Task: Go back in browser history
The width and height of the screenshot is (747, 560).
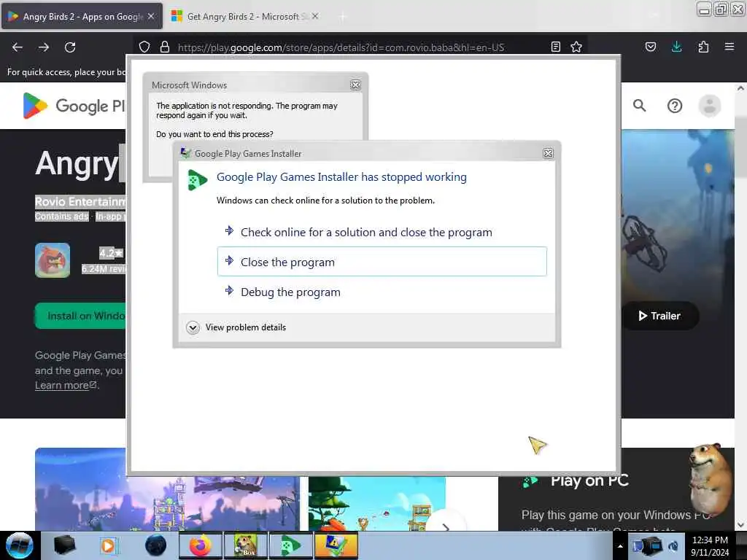Action: 18,47
